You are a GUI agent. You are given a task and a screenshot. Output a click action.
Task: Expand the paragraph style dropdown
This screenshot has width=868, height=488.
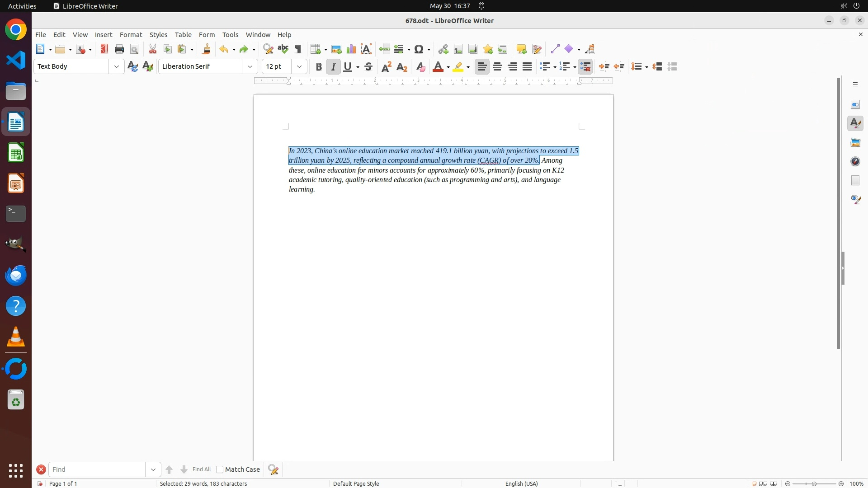tap(117, 67)
